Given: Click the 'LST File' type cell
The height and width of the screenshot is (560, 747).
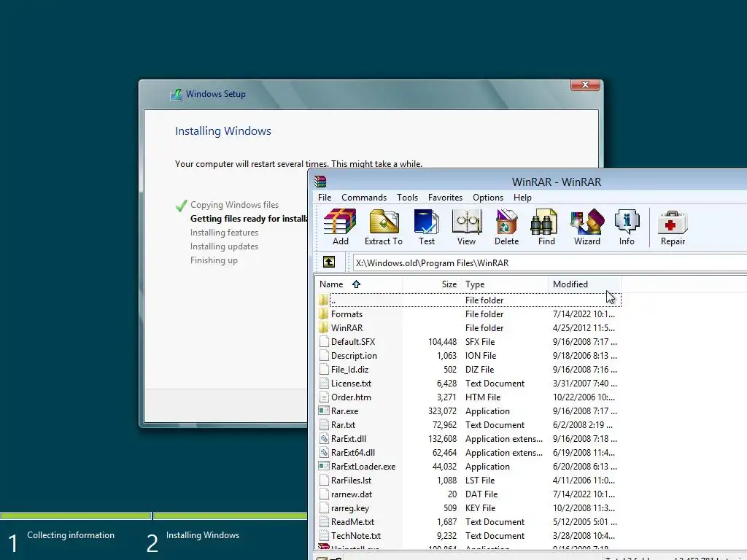Looking at the screenshot, I should pyautogui.click(x=480, y=480).
